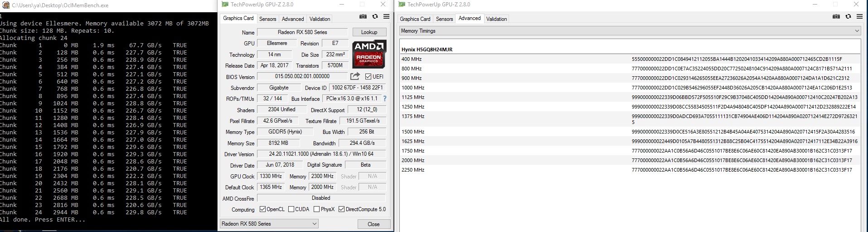Click the screenshot camera icon in the left GPU-Z window
Viewport: 868px width, 232px height.
[363, 17]
